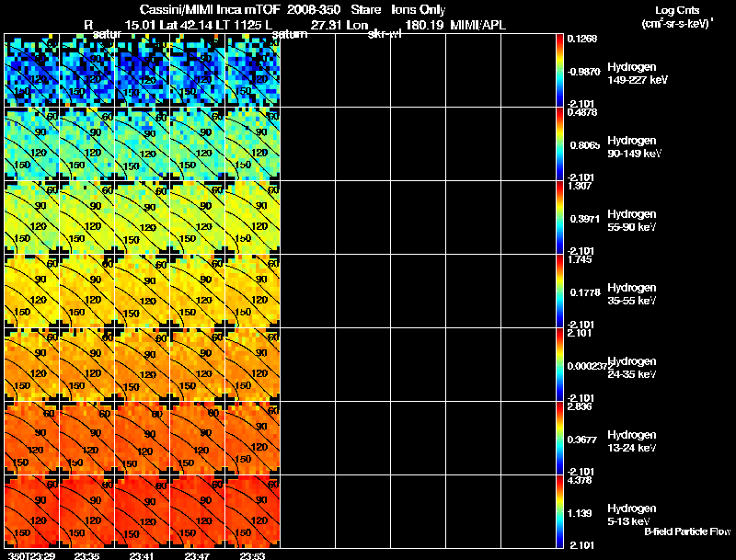
Task: Click the 350T23:29 start time label
Action: tap(31, 555)
